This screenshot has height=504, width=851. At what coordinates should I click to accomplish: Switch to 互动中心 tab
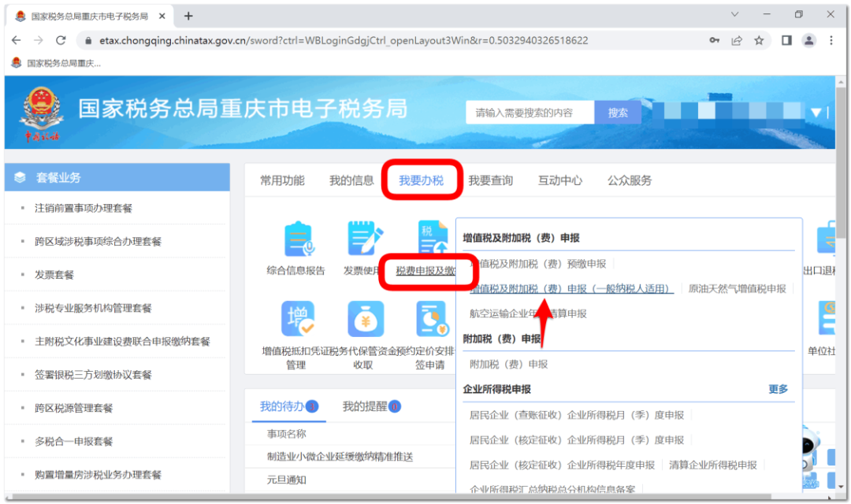tap(560, 180)
